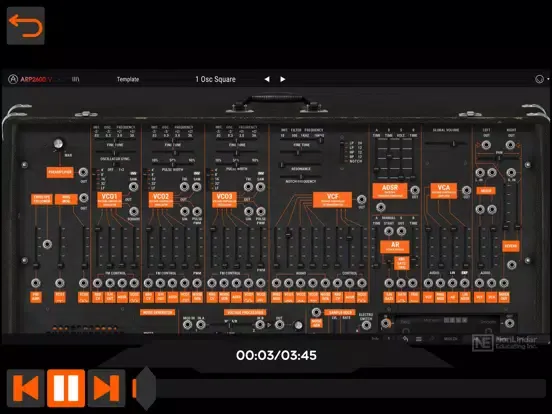Click the VCO1 sawtooth output jack
The image size is (552, 414).
point(133,187)
